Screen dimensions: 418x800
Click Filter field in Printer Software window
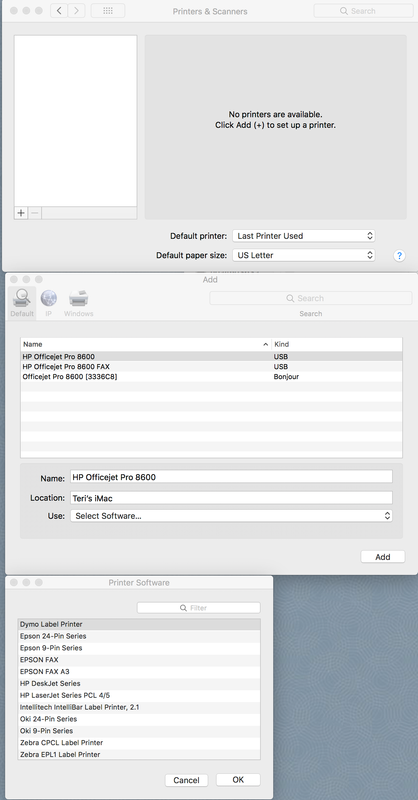pos(199,608)
